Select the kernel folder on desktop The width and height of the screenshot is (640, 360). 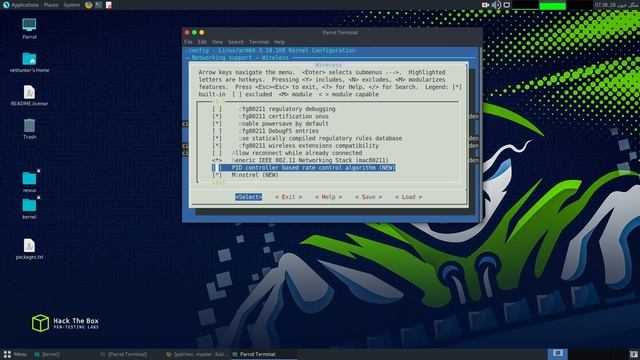(29, 205)
